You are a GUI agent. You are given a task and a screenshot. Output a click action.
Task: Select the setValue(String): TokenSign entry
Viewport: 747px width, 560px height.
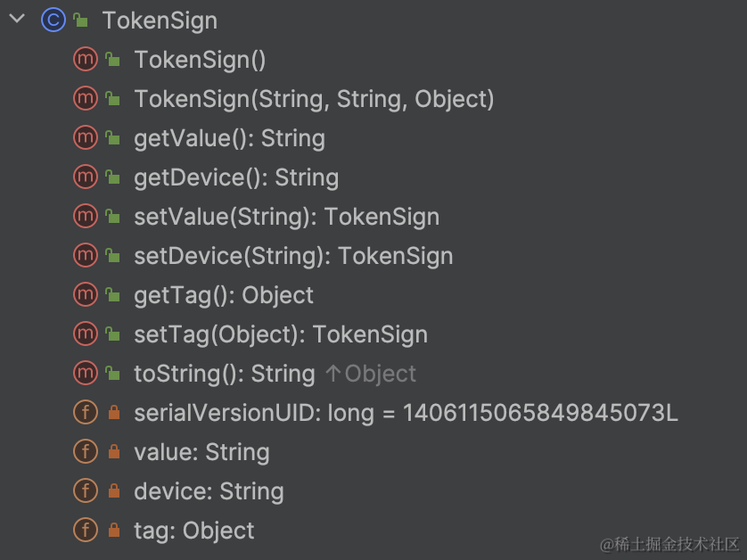[286, 217]
